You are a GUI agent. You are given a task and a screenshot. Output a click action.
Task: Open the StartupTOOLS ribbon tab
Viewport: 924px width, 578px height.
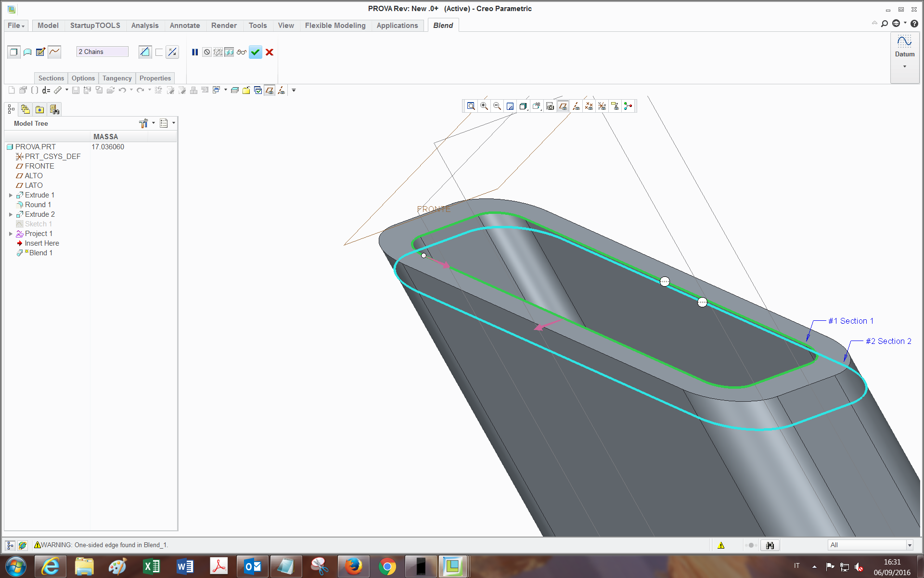pyautogui.click(x=95, y=26)
